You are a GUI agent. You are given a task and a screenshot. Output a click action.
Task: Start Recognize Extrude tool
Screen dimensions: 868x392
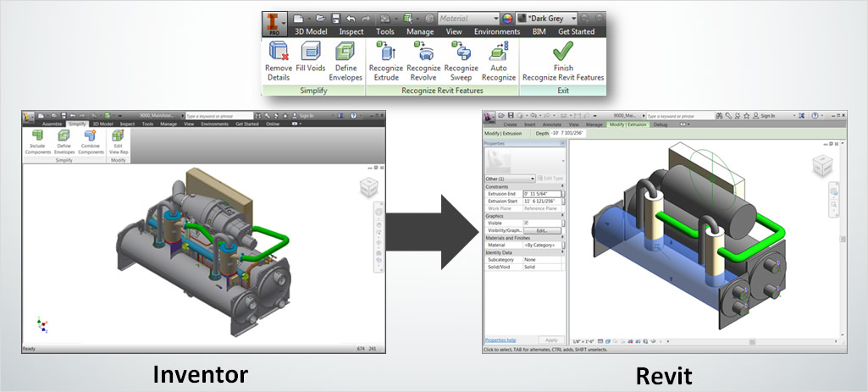point(386,62)
